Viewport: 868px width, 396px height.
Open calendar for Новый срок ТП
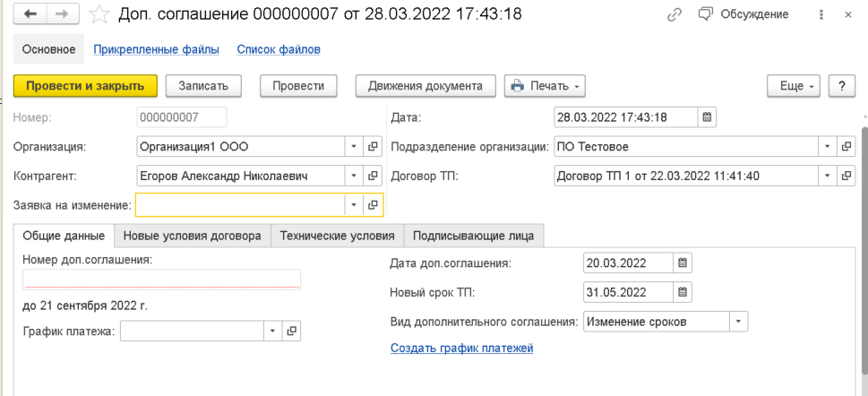click(683, 292)
